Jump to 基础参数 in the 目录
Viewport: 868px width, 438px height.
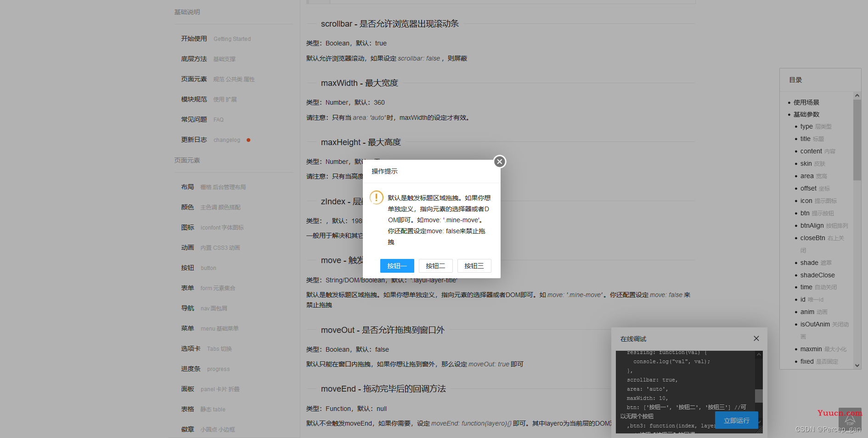[806, 114]
